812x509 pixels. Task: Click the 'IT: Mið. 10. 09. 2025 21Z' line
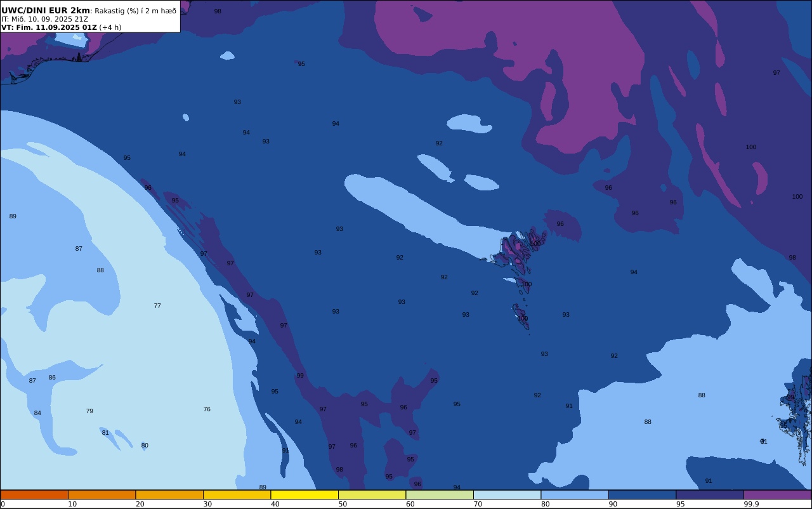[x=44, y=19]
